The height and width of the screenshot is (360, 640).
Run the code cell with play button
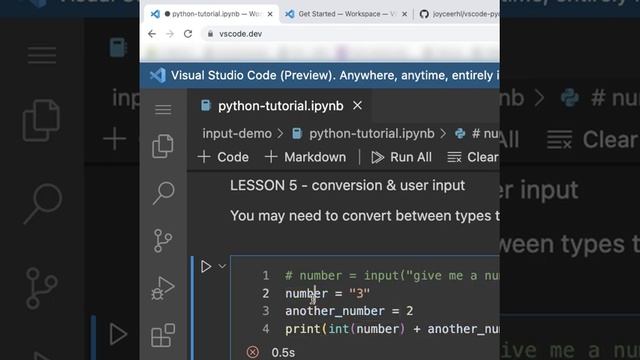point(206,267)
